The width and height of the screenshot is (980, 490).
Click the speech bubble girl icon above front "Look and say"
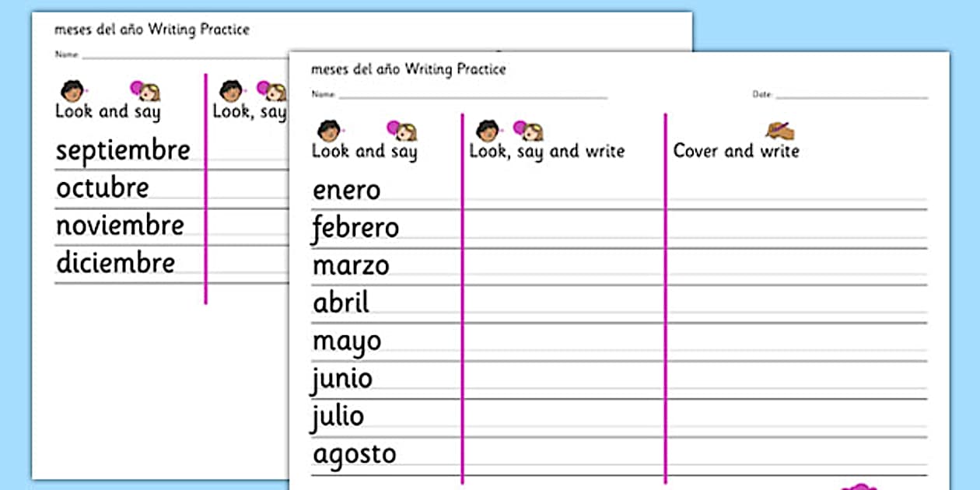click(402, 131)
